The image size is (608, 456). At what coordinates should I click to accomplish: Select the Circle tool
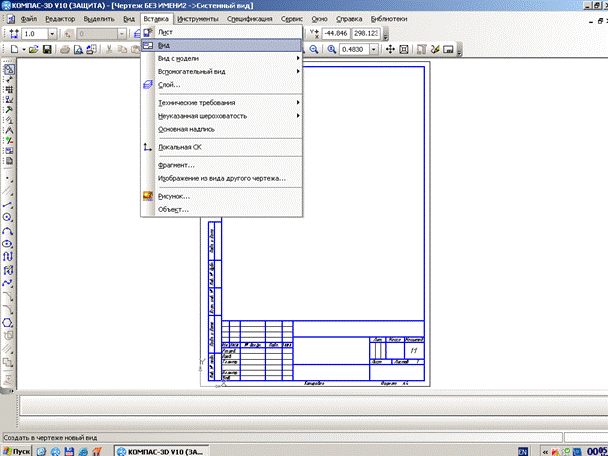(x=8, y=218)
